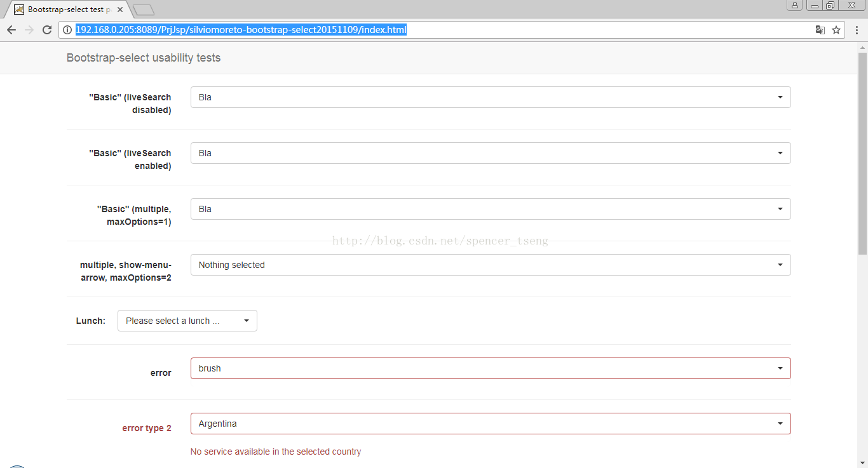Click the translate page icon
Viewport: 868px width, 468px height.
pyautogui.click(x=820, y=30)
